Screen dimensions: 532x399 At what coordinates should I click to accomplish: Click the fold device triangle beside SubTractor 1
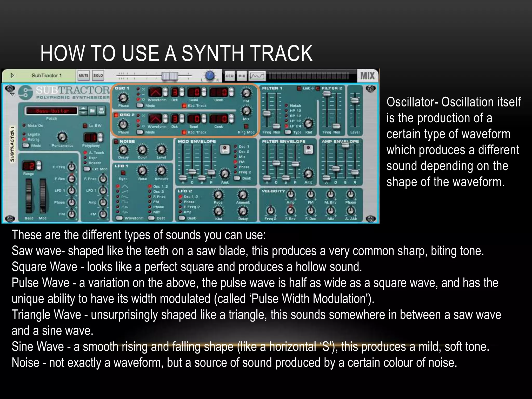click(12, 75)
